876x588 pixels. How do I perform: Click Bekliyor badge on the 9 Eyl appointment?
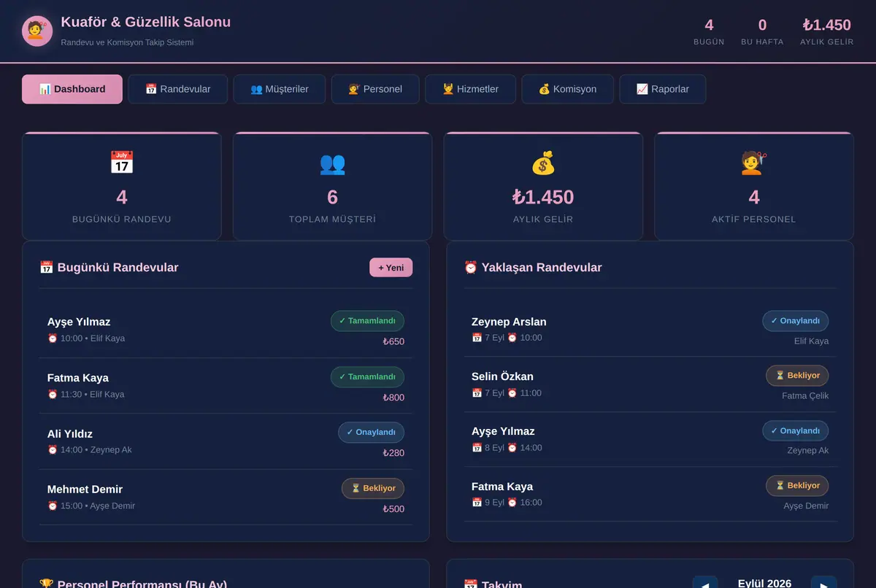tap(797, 486)
